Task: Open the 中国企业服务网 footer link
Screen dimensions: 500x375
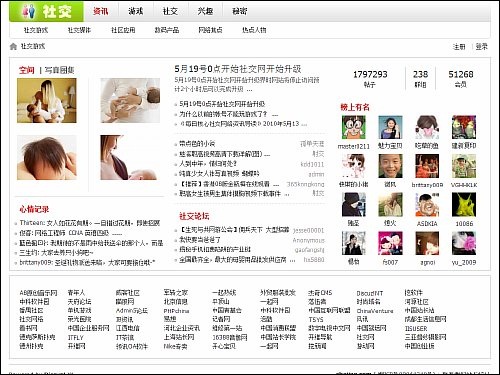Action: [x=89, y=328]
